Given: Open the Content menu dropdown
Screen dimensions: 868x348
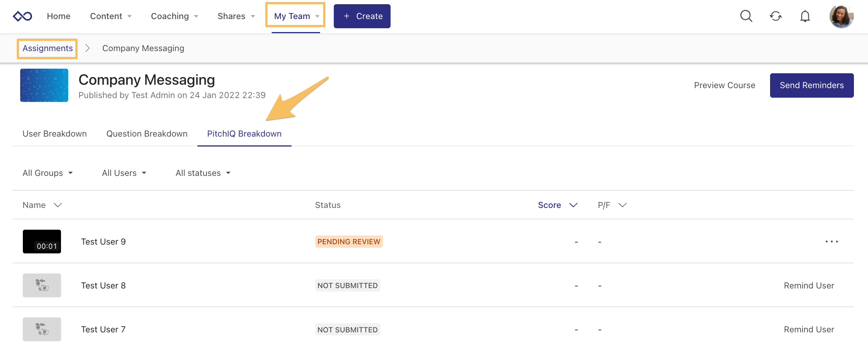Looking at the screenshot, I should coord(111,16).
